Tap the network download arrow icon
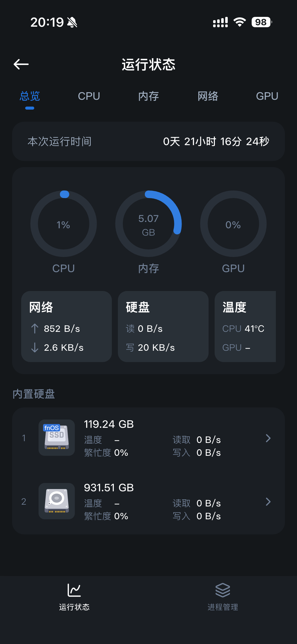Image resolution: width=297 pixels, height=644 pixels. pos(35,347)
